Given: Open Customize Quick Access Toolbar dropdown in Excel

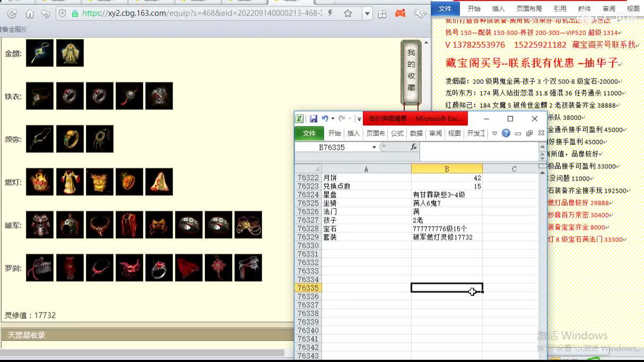Looking at the screenshot, I should pos(359,119).
